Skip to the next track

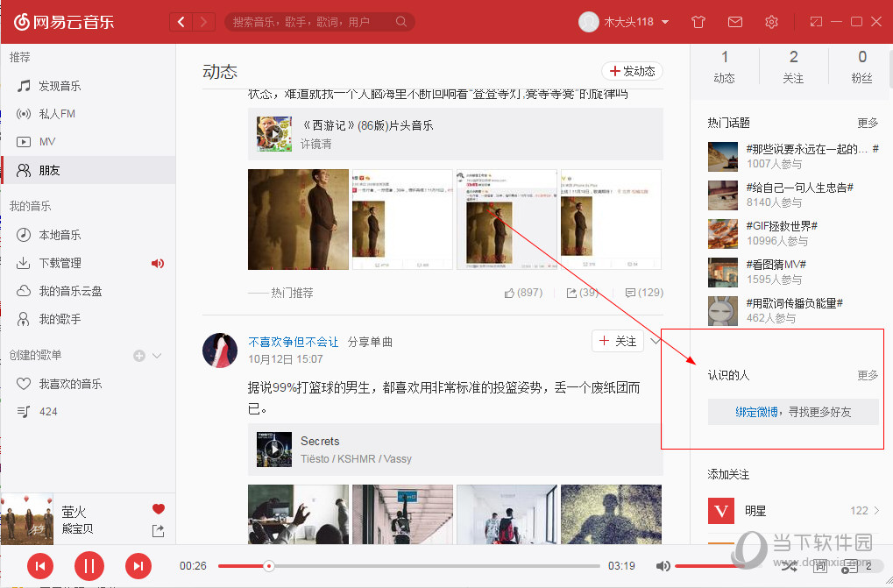click(x=138, y=566)
